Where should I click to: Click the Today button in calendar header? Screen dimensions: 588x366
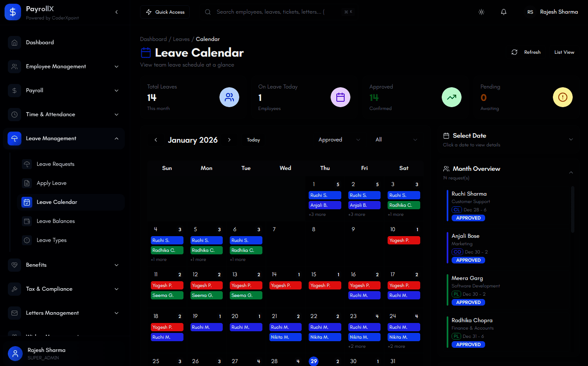(x=253, y=140)
